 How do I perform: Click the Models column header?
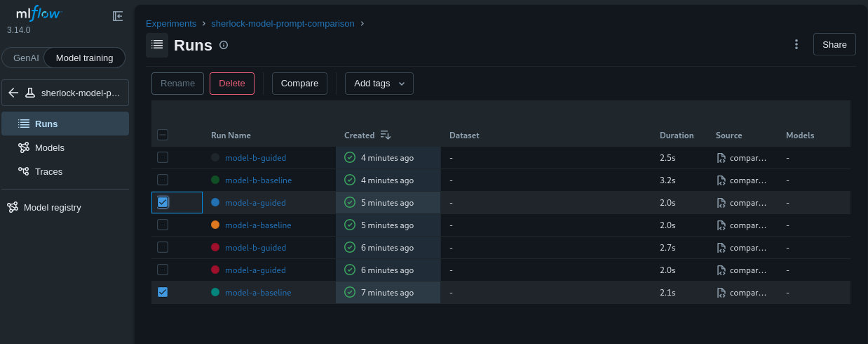click(x=800, y=135)
